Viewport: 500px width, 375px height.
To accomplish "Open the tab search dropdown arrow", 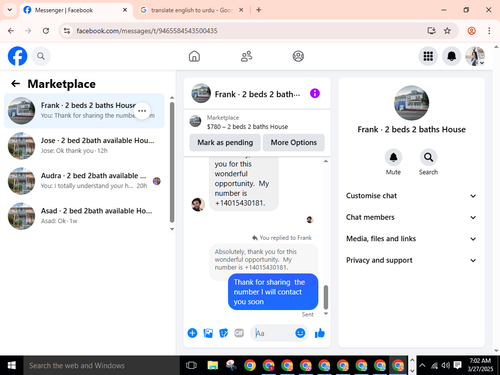I will tap(10, 10).
